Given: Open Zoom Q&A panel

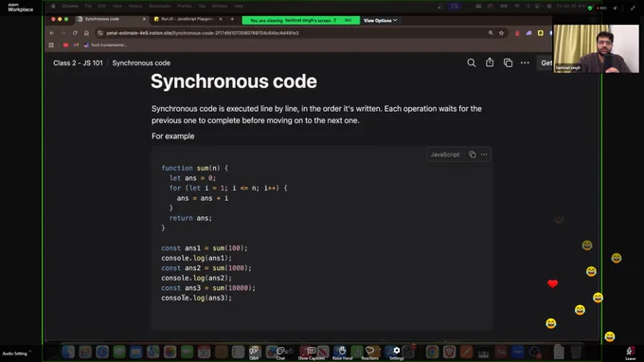Looking at the screenshot, I should [254, 353].
